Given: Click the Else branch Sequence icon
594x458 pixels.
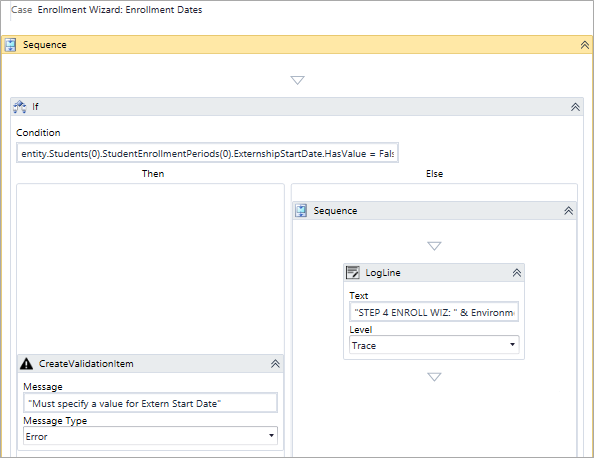Looking at the screenshot, I should [x=301, y=211].
